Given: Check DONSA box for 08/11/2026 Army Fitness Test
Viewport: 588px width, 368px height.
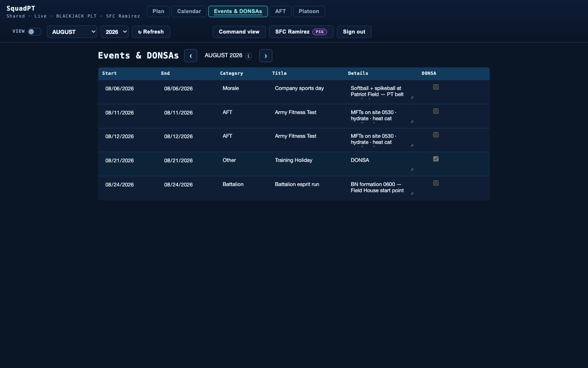Looking at the screenshot, I should (436, 111).
